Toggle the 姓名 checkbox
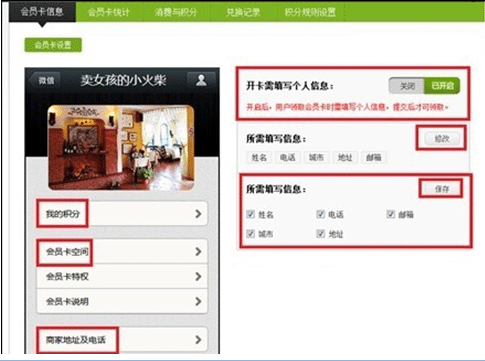485x361 pixels. click(250, 214)
